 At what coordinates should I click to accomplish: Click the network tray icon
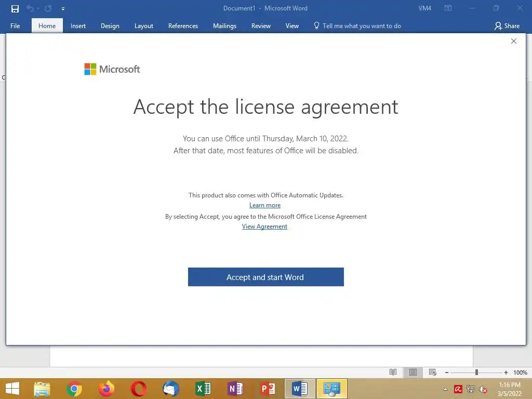471,389
